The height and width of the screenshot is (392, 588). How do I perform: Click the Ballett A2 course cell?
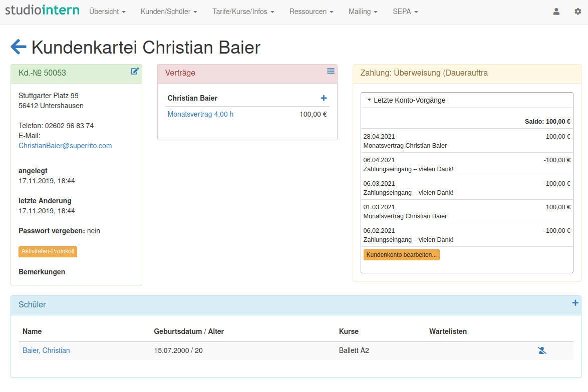354,350
